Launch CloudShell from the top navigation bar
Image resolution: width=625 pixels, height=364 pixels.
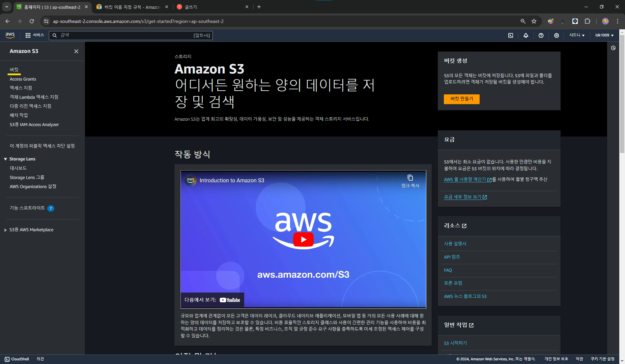click(511, 35)
